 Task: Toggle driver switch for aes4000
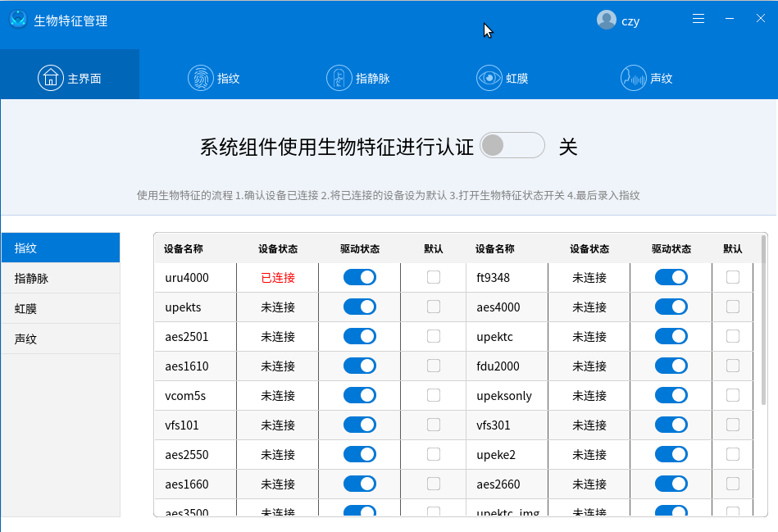(x=671, y=307)
